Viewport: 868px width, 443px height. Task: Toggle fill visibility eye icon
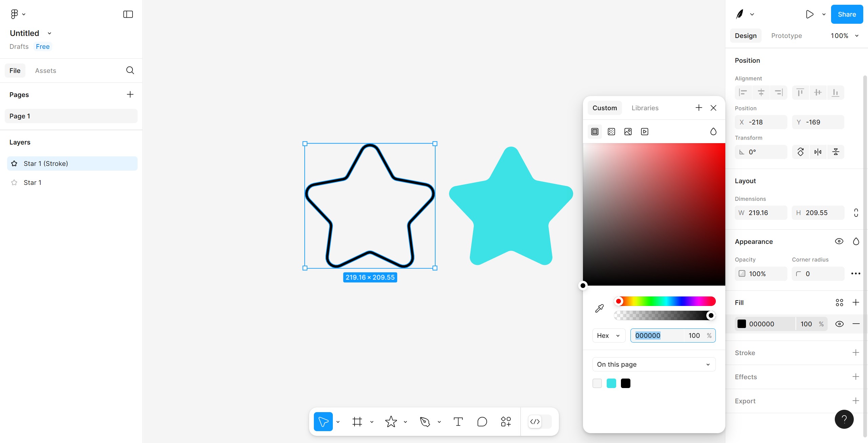click(x=839, y=324)
